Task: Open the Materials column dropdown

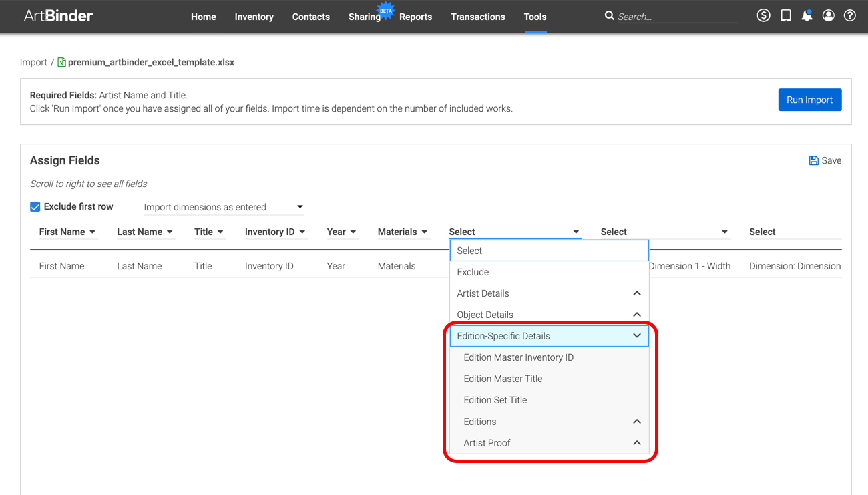Action: click(403, 232)
